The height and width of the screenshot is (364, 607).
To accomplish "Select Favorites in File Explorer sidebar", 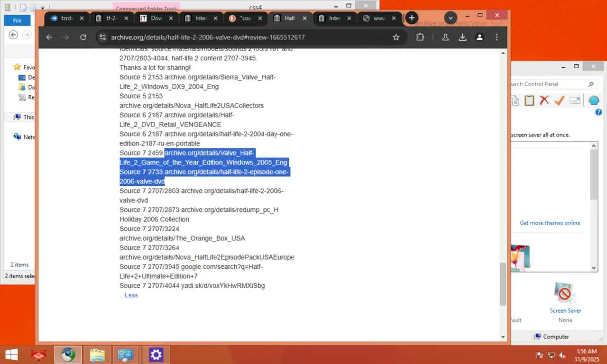I will click(x=25, y=67).
